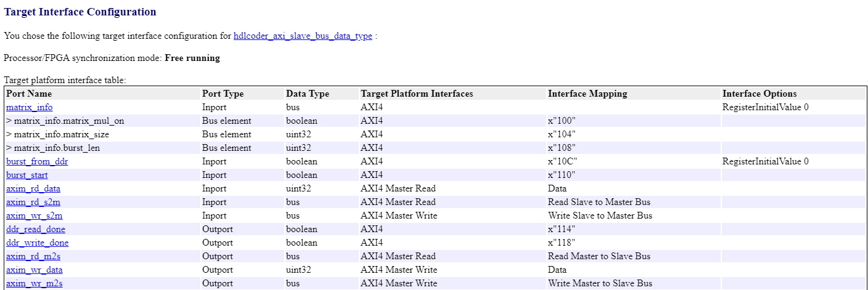This screenshot has height=290, width=868.
Task: Click the matrix_info.matrix_mul_on bus element cell
Action: pyautogui.click(x=65, y=121)
